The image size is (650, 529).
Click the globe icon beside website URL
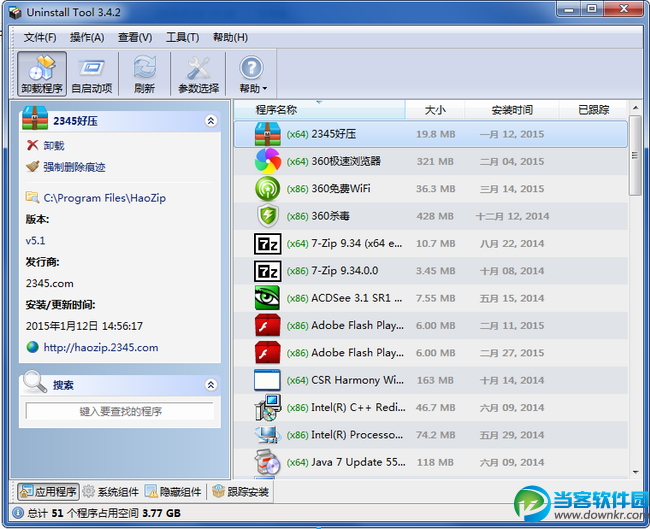[32, 347]
